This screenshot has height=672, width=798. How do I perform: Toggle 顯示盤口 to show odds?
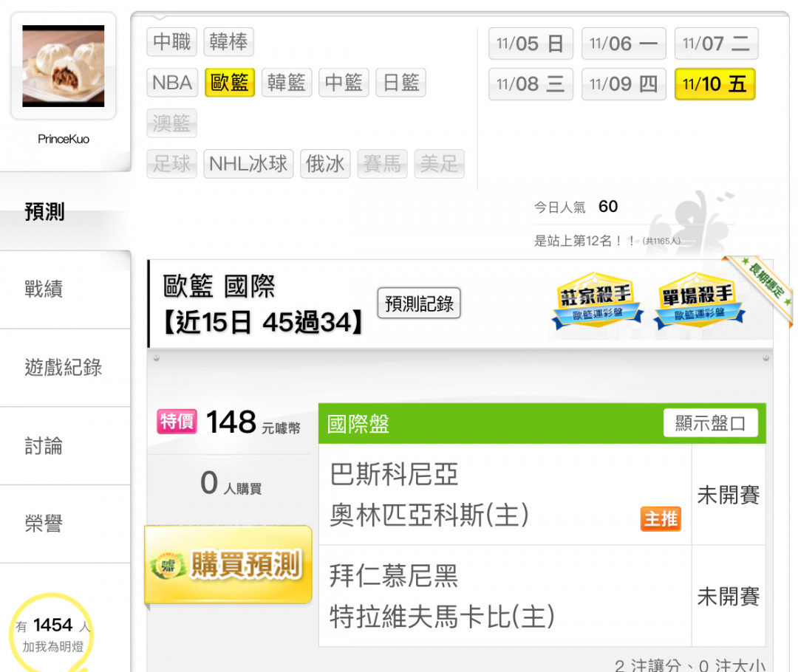click(711, 422)
